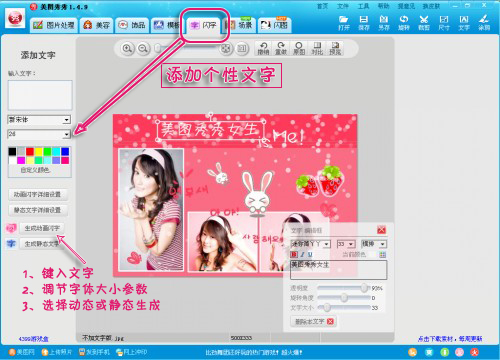Toggle bold in text editor panel

point(294,254)
